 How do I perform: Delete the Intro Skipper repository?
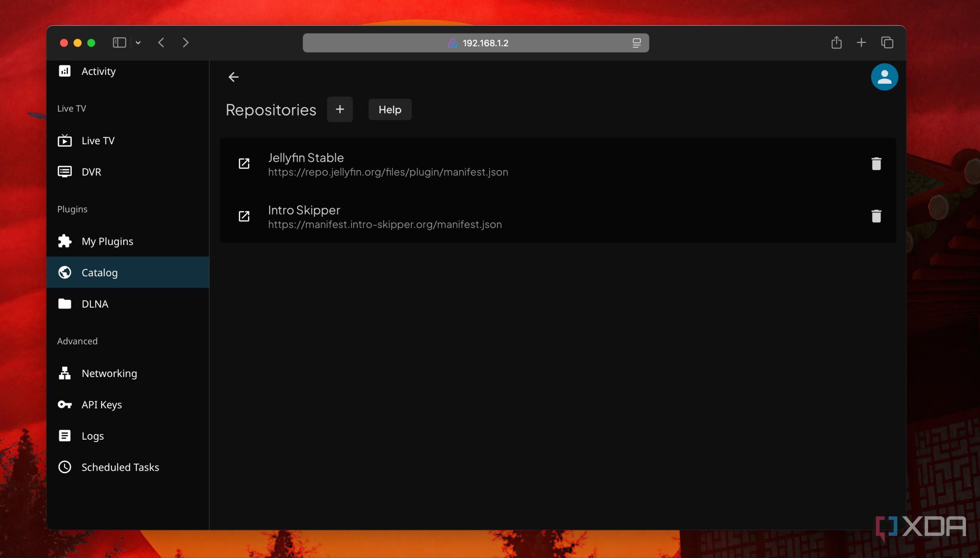[876, 216]
